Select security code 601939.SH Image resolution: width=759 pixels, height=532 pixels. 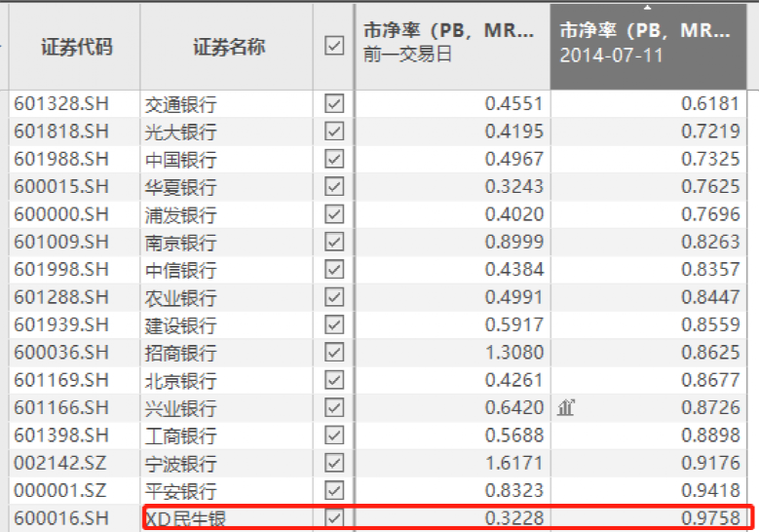pyautogui.click(x=61, y=324)
